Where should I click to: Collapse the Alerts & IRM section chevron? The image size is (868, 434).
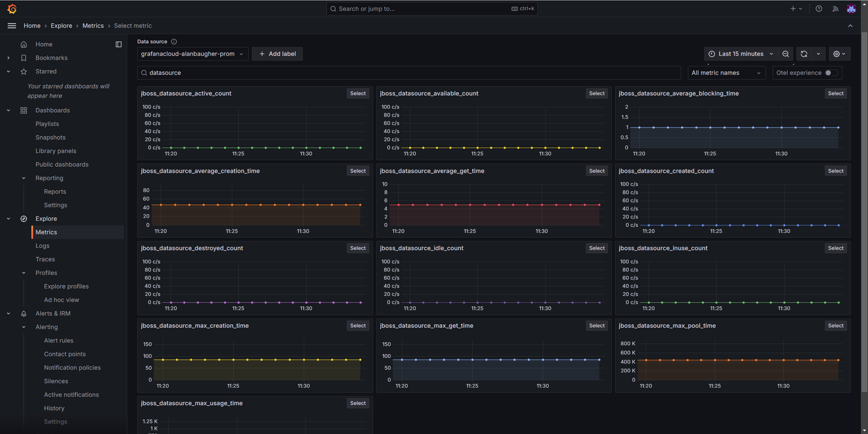point(8,313)
